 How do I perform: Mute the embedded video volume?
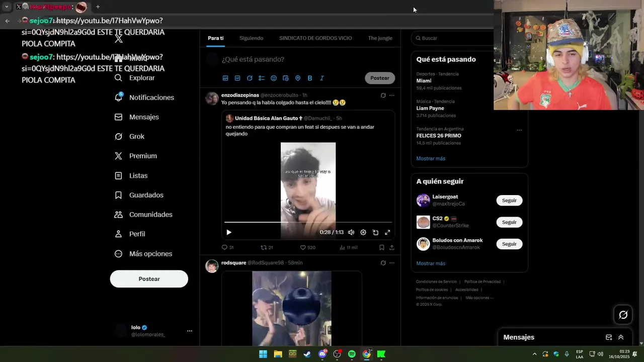pyautogui.click(x=351, y=232)
